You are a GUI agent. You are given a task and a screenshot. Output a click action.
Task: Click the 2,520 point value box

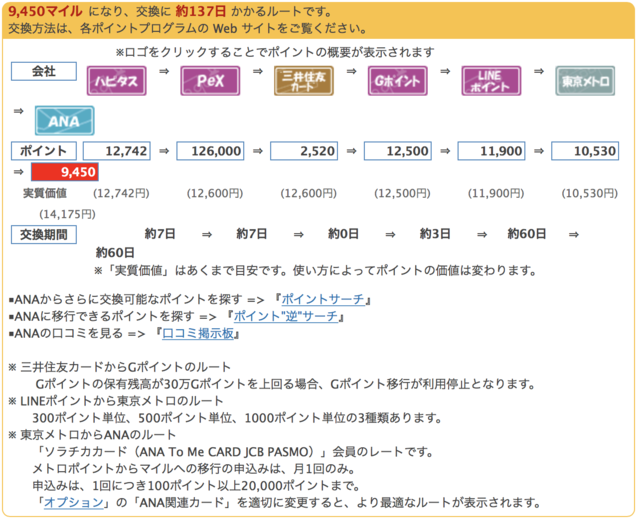tap(304, 151)
